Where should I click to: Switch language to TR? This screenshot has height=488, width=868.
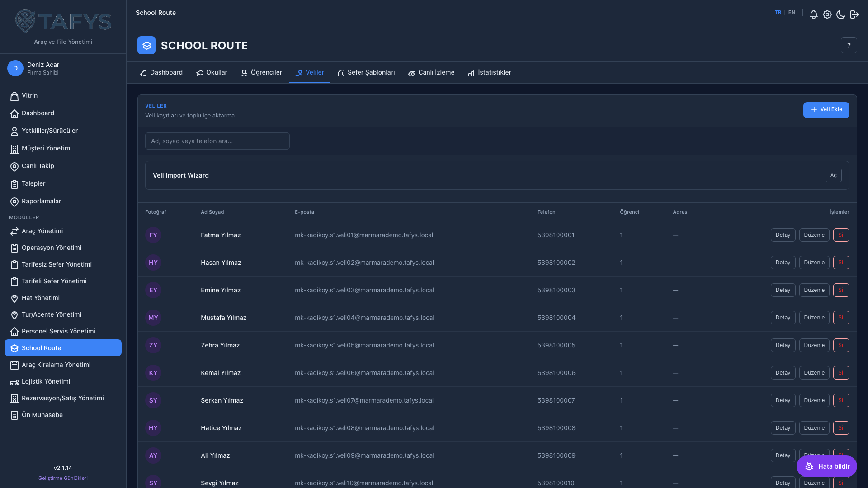tap(778, 13)
